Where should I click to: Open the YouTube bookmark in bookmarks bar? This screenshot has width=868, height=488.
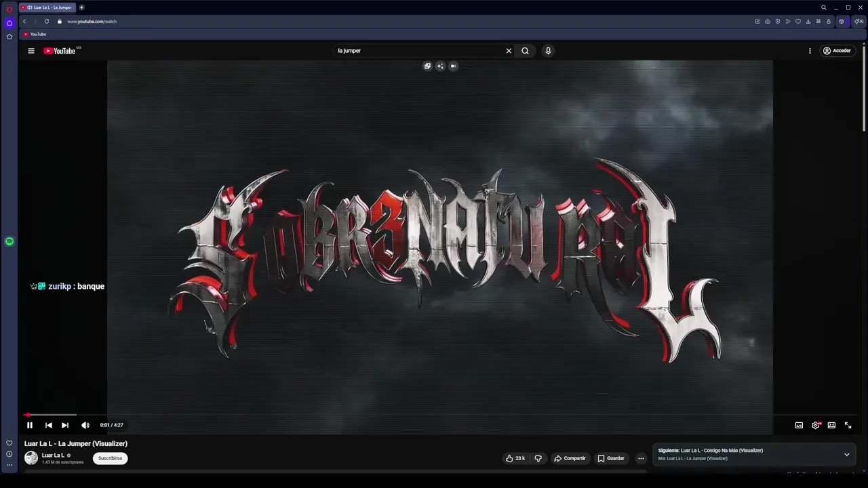click(x=35, y=34)
